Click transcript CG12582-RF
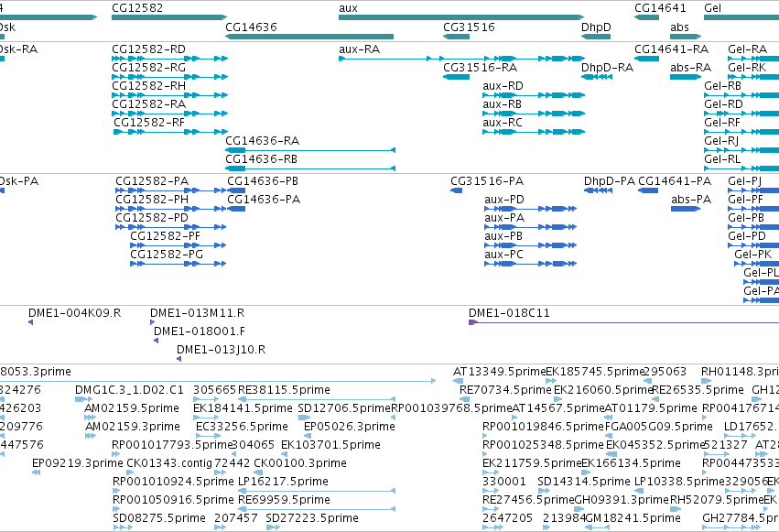779x532 pixels. [170, 132]
